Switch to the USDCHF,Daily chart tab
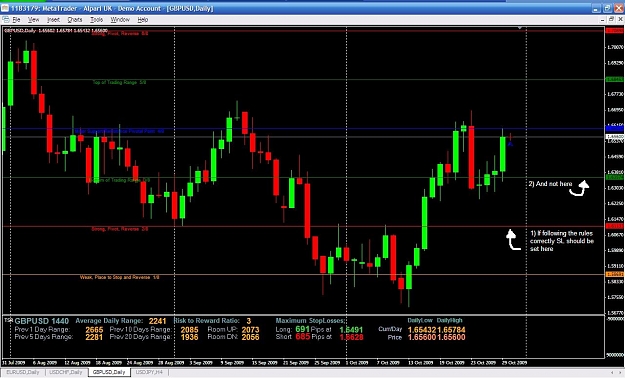This screenshot has height=378, width=625. pos(66,372)
